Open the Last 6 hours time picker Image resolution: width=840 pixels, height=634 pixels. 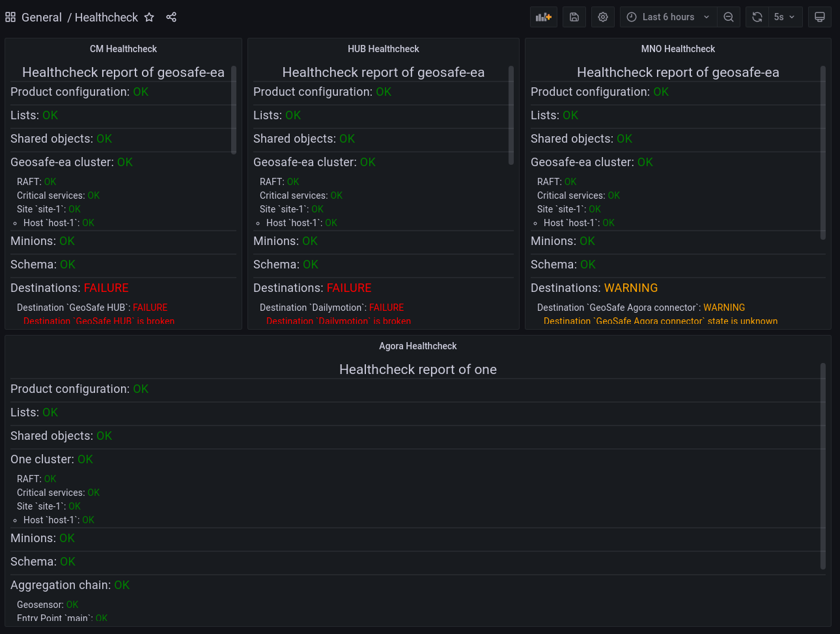(669, 17)
